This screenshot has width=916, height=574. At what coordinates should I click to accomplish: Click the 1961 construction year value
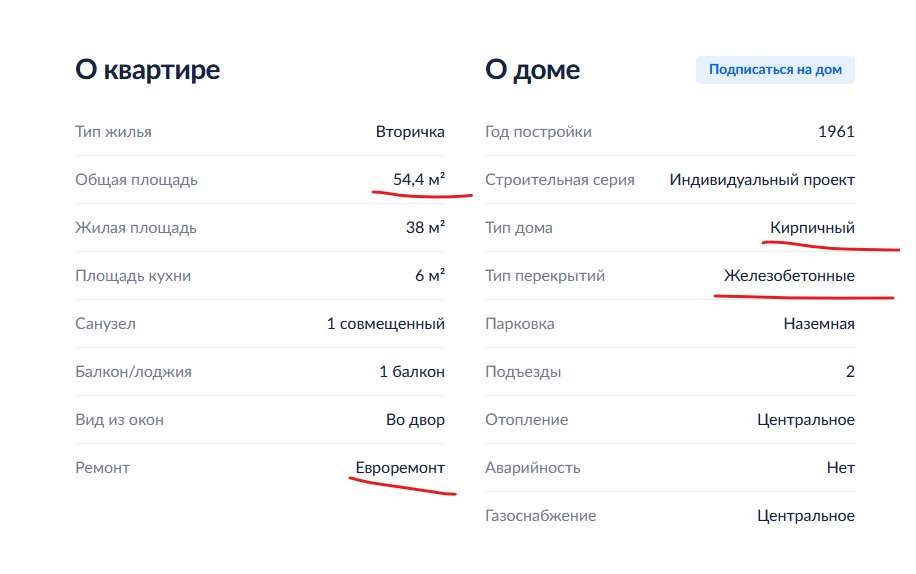[836, 132]
